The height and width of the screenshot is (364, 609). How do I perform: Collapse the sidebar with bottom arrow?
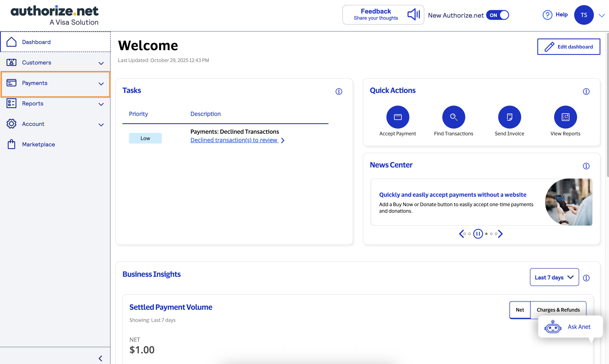(101, 358)
